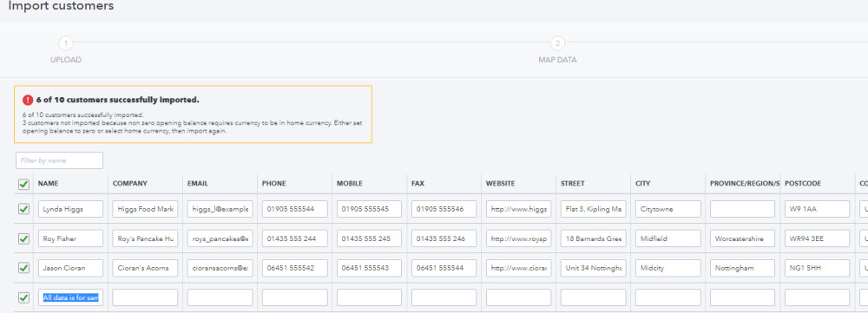Click the Worcestershire province field
This screenshot has width=868, height=313.
(x=742, y=239)
